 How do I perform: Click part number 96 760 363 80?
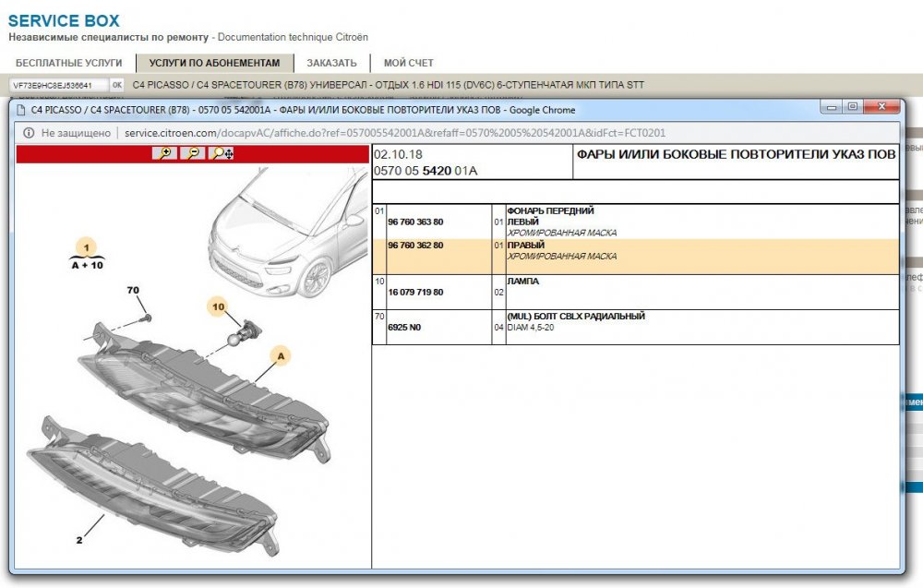coord(415,222)
